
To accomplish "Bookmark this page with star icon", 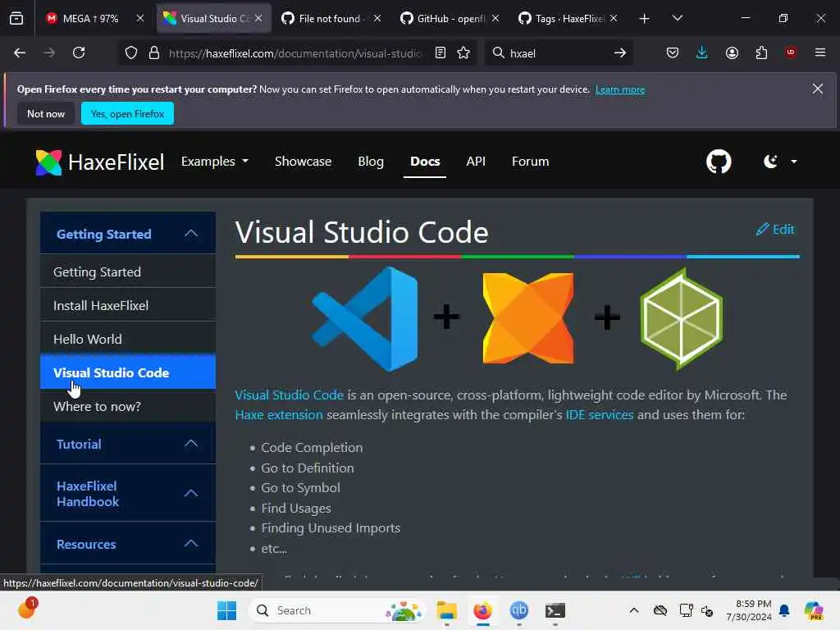I will (x=463, y=52).
